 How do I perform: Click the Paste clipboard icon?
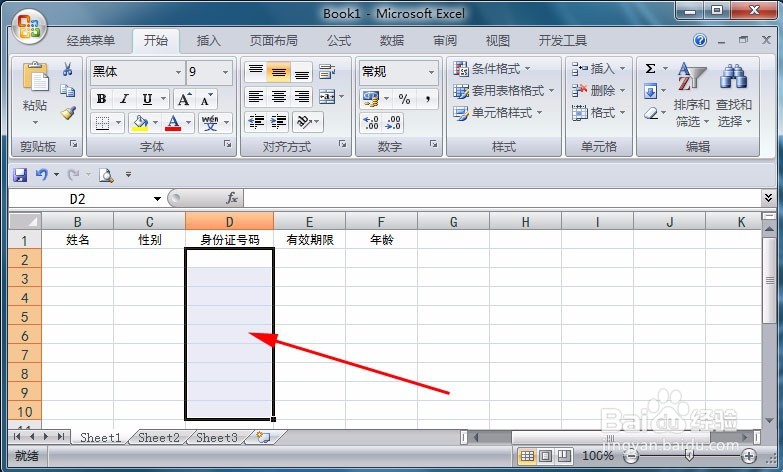[35, 78]
